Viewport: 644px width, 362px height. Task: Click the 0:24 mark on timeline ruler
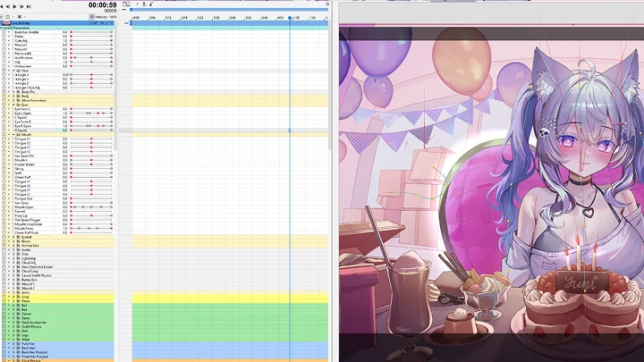[x=199, y=18]
